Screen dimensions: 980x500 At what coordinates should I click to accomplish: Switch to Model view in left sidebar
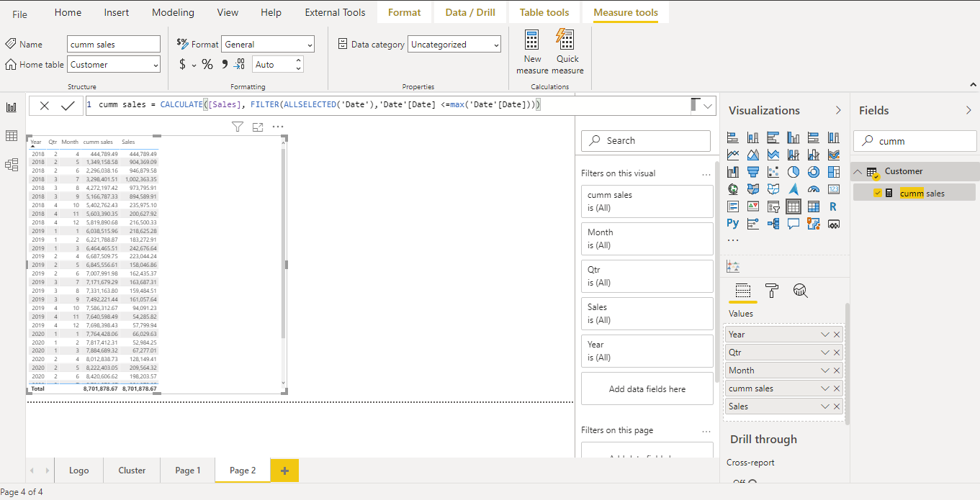click(x=12, y=165)
